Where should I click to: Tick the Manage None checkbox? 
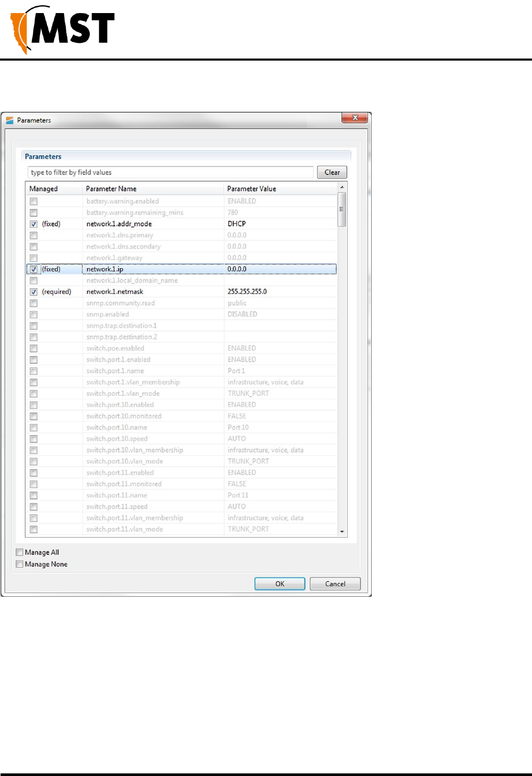point(20,564)
